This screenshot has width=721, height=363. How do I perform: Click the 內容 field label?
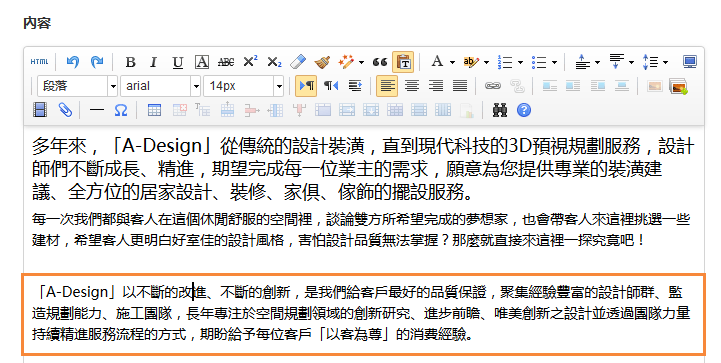pyautogui.click(x=37, y=23)
